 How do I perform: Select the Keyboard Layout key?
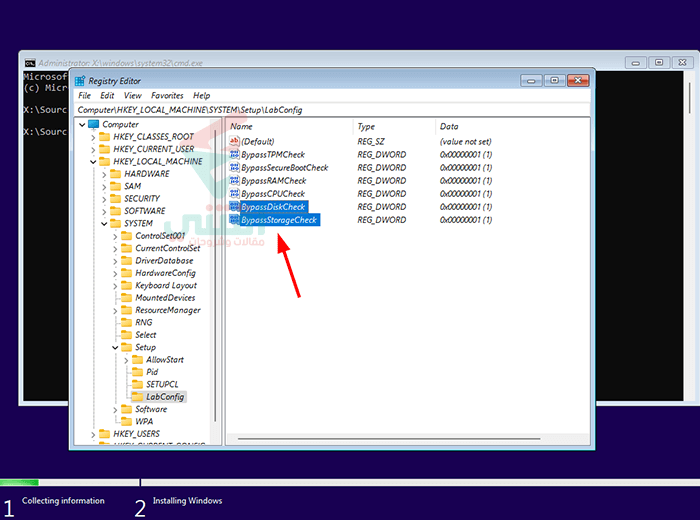tap(166, 285)
